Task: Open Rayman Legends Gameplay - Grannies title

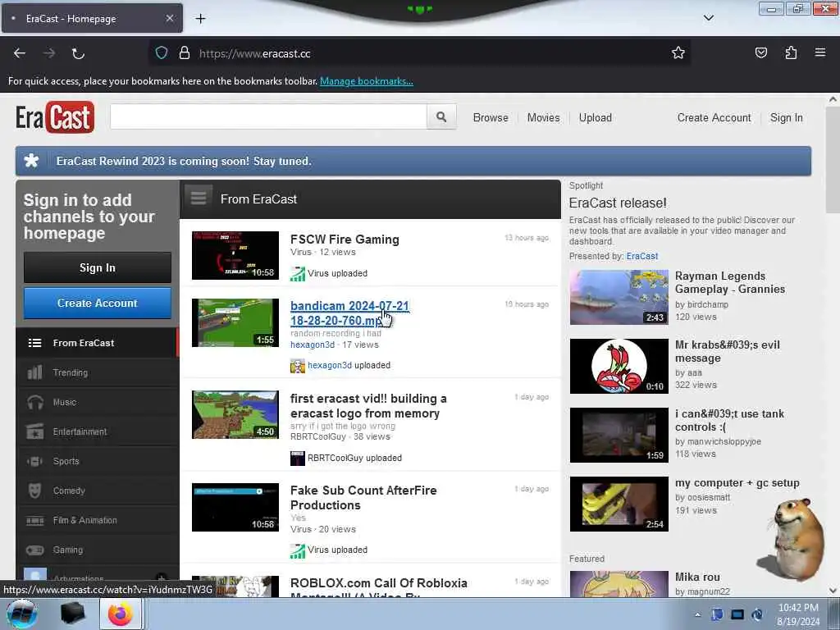Action: [x=729, y=282]
